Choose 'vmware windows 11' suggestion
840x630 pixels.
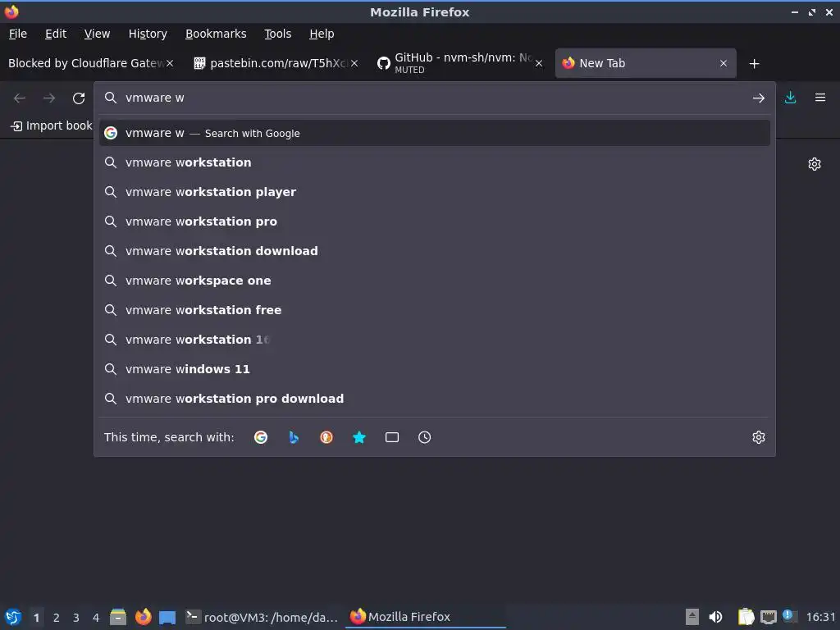435,368
